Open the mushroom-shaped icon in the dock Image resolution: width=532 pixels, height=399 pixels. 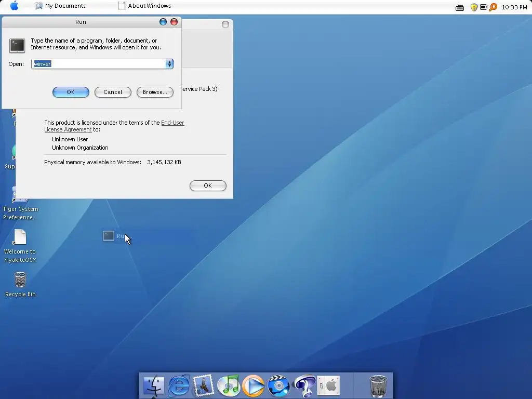(x=304, y=386)
